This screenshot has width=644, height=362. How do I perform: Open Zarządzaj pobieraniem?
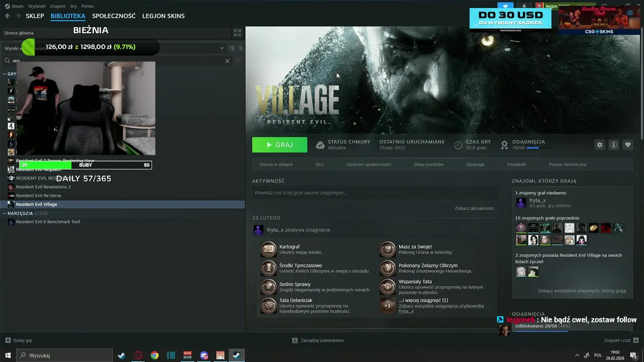tap(318, 340)
